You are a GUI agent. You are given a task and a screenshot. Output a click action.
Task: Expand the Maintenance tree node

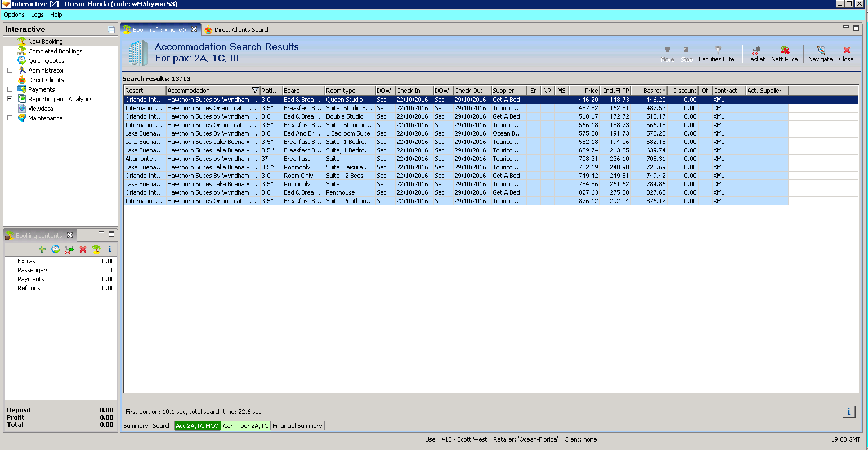[10, 118]
